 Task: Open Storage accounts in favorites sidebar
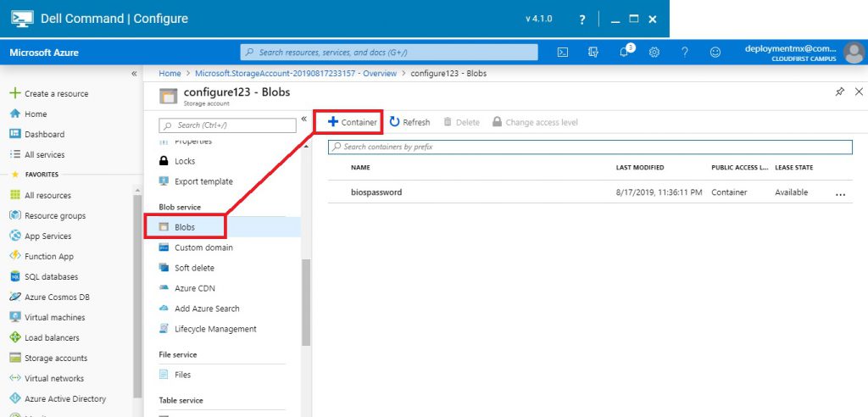tap(56, 359)
